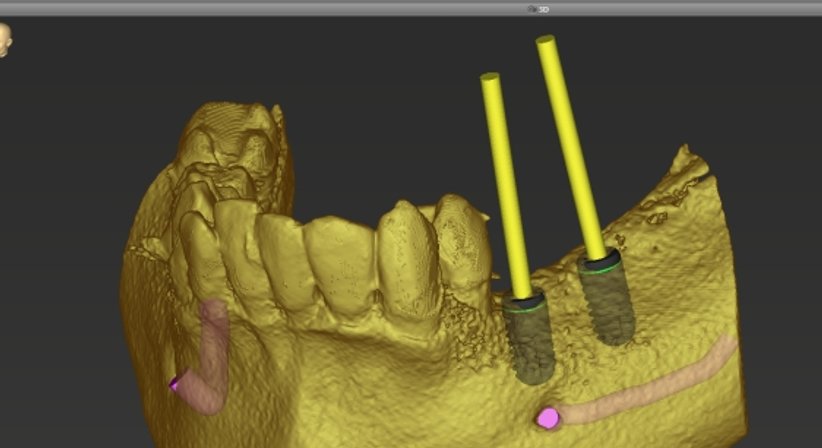Click the green collar ring on the right implant

click(600, 268)
